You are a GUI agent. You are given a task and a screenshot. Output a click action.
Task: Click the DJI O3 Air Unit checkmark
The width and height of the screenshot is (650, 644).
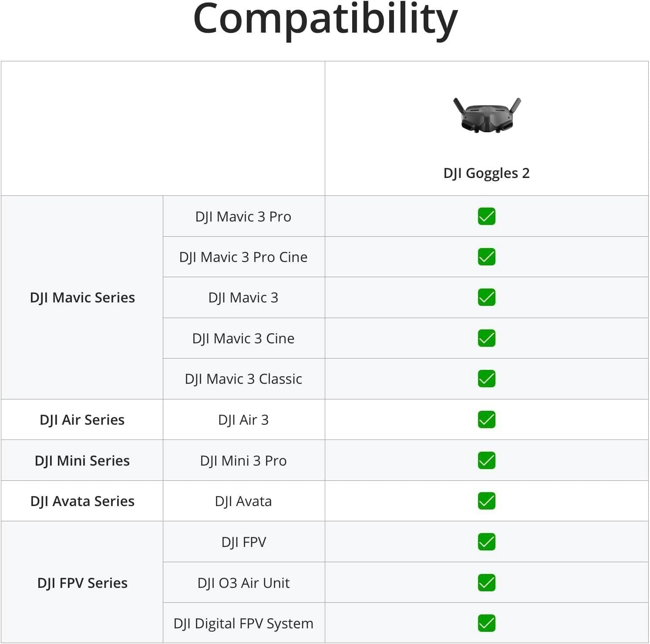(x=487, y=583)
